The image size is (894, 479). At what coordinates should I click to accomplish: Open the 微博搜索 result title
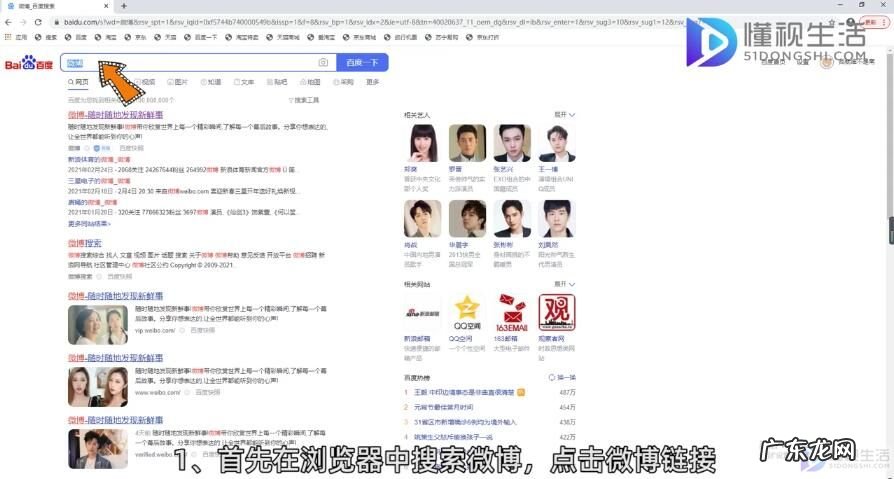(x=85, y=243)
